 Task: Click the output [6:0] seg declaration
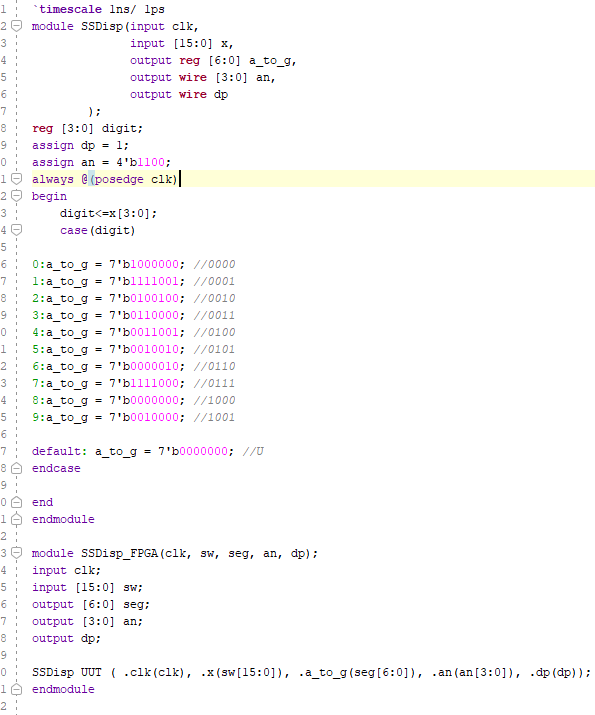tap(91, 605)
